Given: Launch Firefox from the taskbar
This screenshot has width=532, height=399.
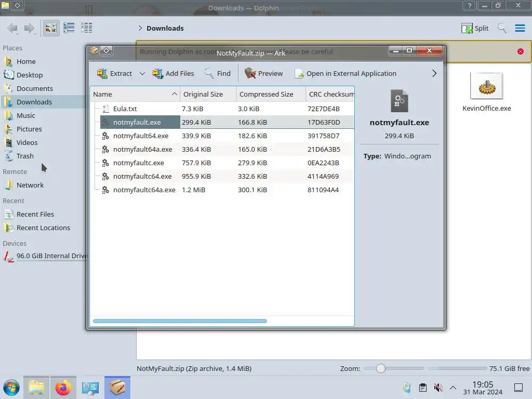Looking at the screenshot, I should tap(63, 388).
